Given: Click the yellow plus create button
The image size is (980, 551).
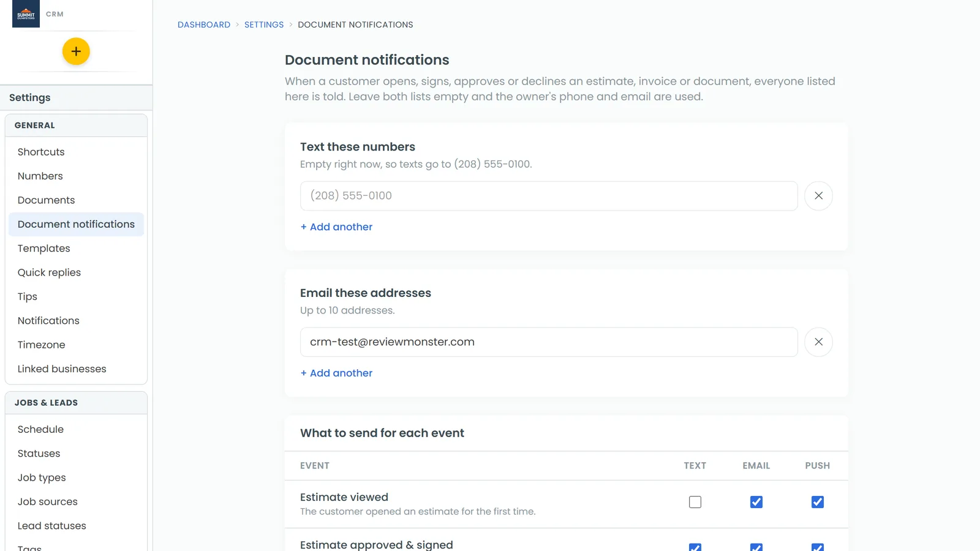Looking at the screenshot, I should [76, 51].
